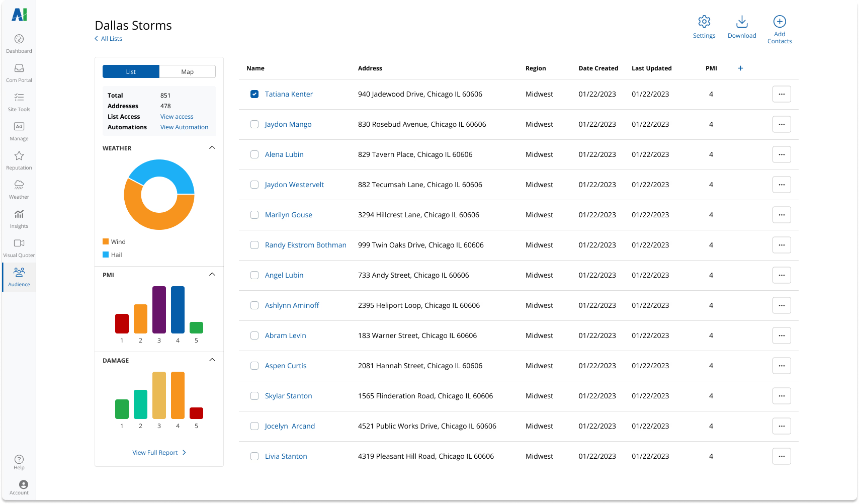Image resolution: width=859 pixels, height=504 pixels.
Task: Click the Download icon
Action: tap(742, 22)
